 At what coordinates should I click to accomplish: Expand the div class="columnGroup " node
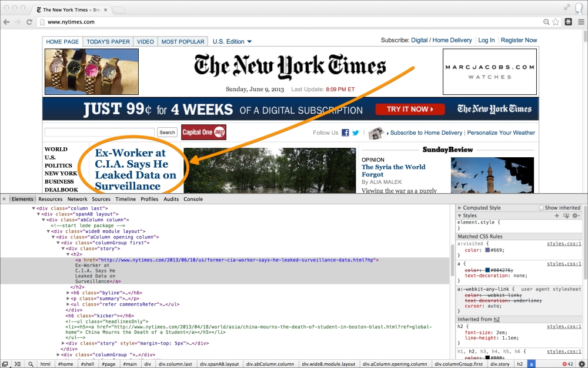(x=58, y=354)
